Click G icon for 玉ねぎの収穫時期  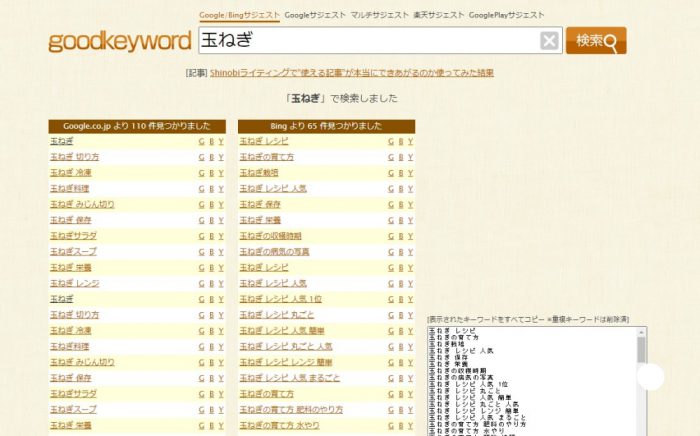(x=391, y=236)
